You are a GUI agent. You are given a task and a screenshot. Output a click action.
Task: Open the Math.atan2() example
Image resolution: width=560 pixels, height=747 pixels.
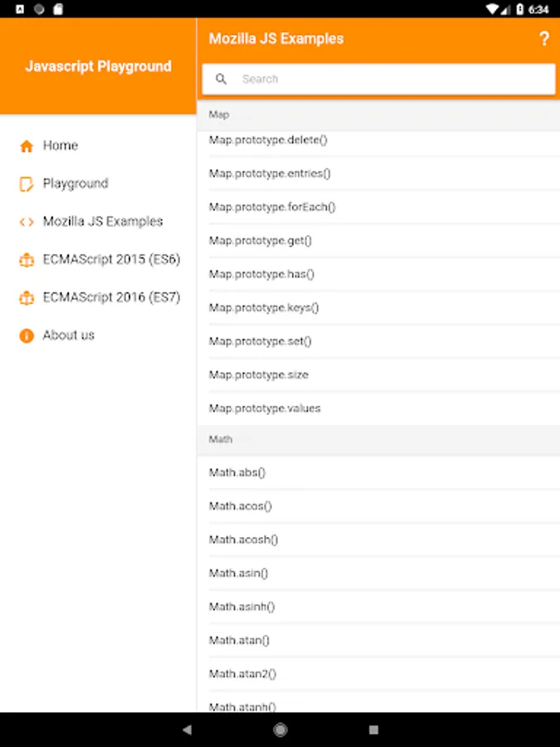point(378,674)
